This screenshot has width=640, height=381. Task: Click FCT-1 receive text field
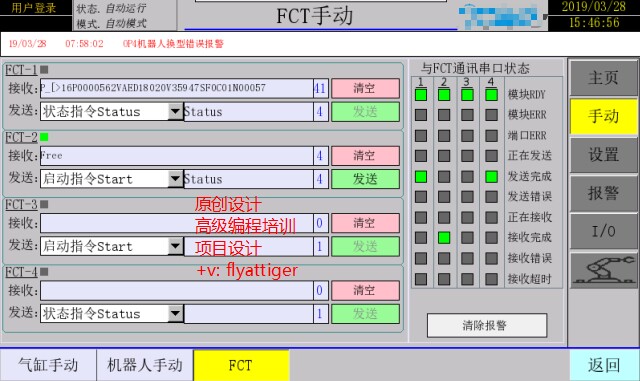(x=177, y=88)
